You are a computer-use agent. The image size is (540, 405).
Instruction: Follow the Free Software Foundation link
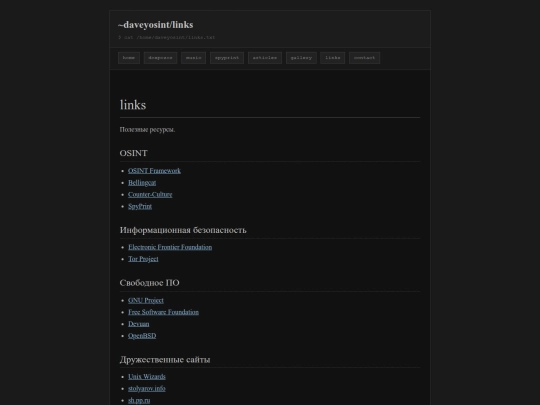tap(164, 312)
